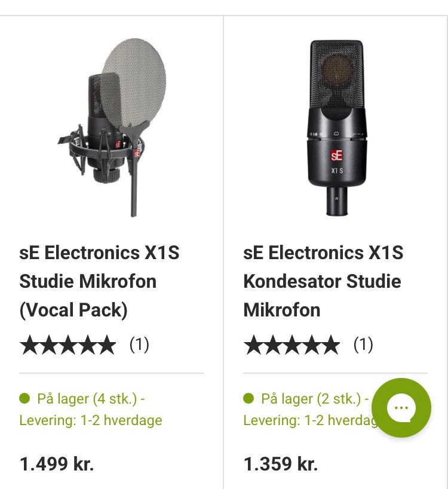Open the Vocal Pack review count (1)
This screenshot has height=489, width=448.
click(x=139, y=345)
